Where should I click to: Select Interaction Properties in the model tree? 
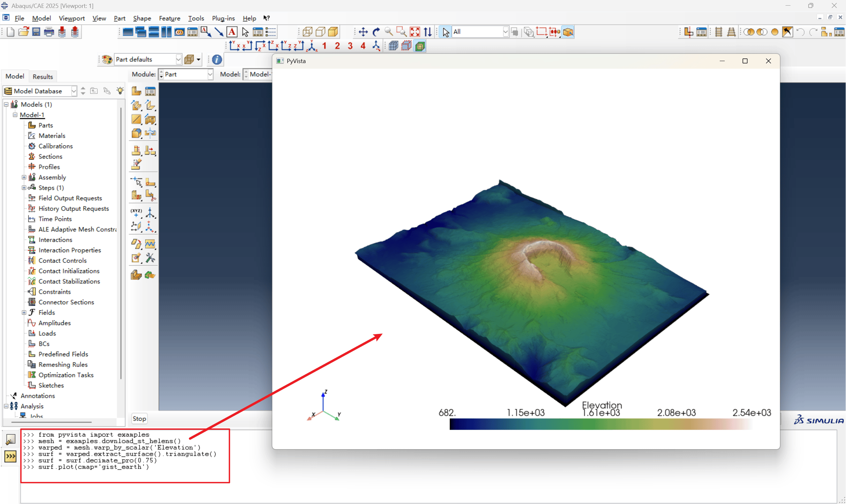click(70, 250)
